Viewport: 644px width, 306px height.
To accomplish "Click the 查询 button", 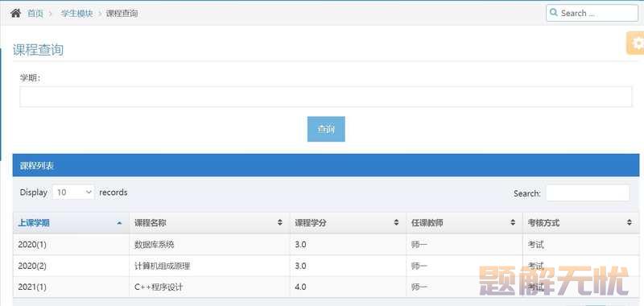I will point(326,129).
